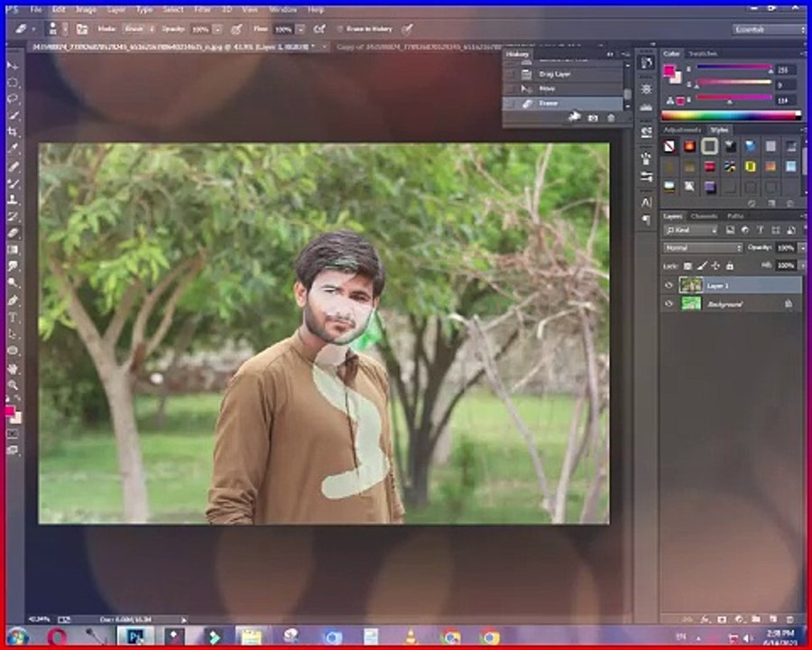812x650 pixels.
Task: Toggle pressure for opacity button
Action: coord(236,30)
